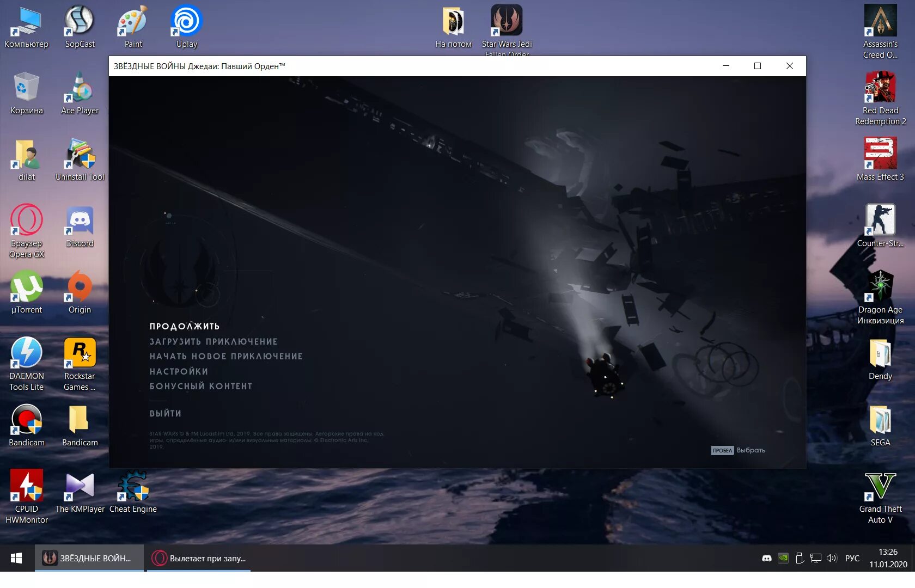Switch to ЗВЁЗДНЫЕ ВОЙНЫ taskbar button
This screenshot has width=915, height=588.
89,558
